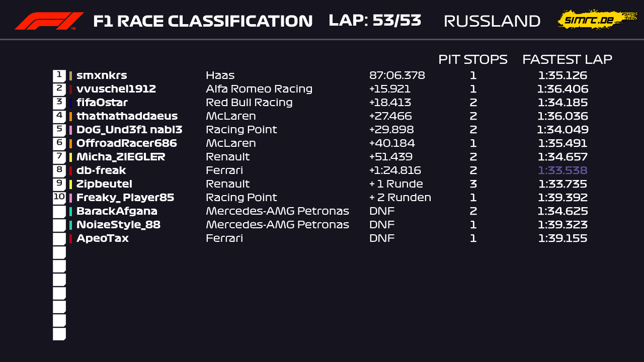The width and height of the screenshot is (644, 362).
Task: Click the position 1 badge
Action: 59,75
